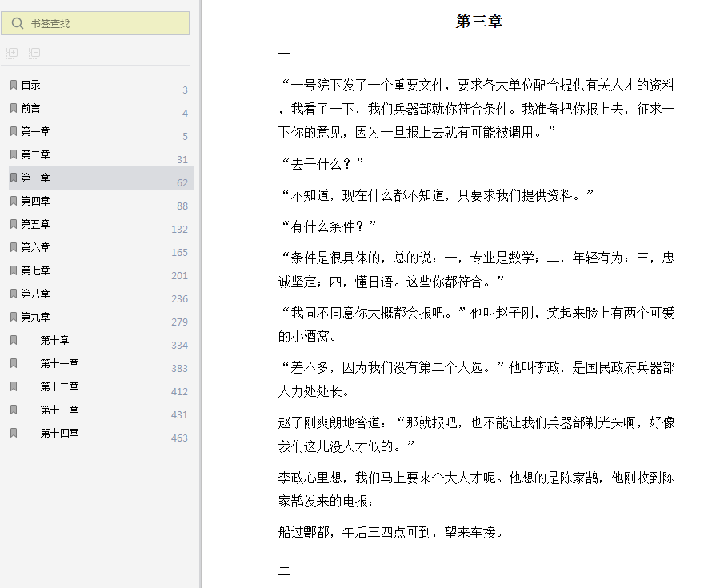Select the highlighted 第三章 bookmark
Image resolution: width=712 pixels, height=588 pixels.
click(x=102, y=178)
